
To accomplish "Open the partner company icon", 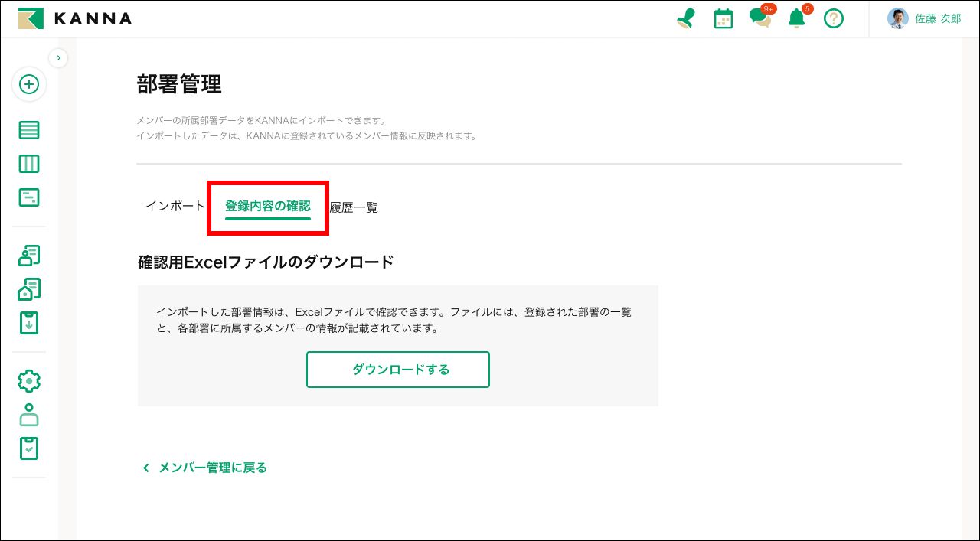I will (28, 288).
